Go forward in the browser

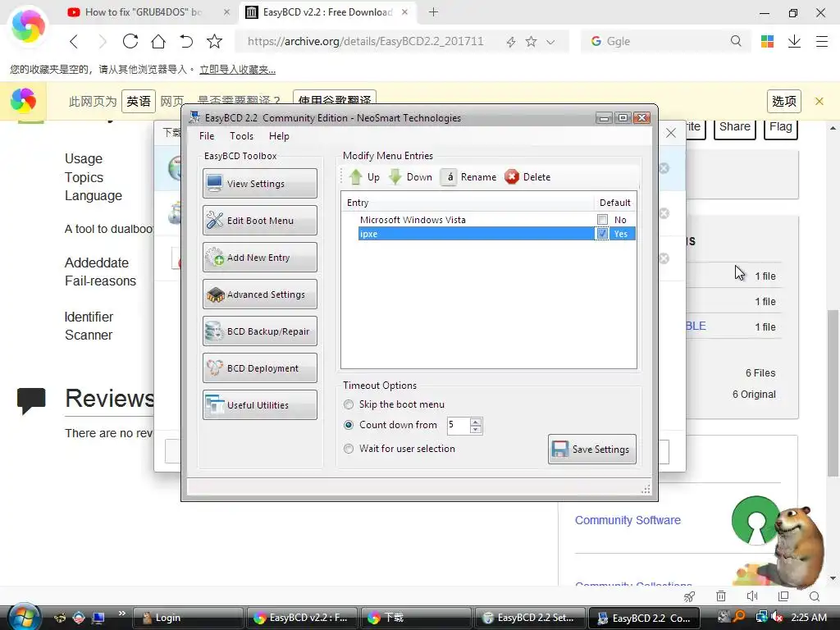[x=103, y=41]
